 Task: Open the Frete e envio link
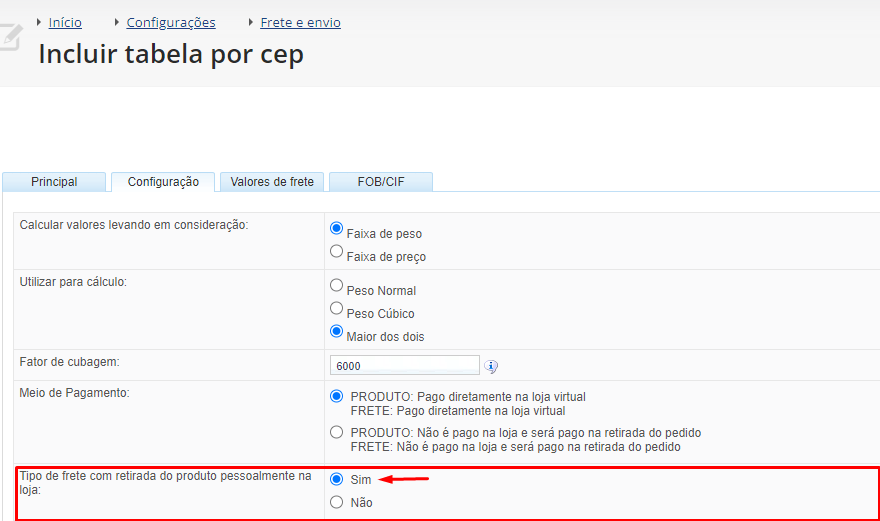(300, 22)
